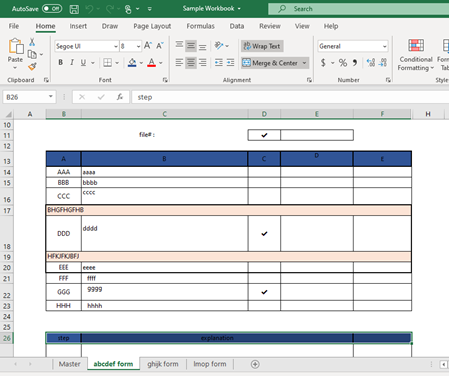Click Merge & Center button
Viewport: 449px width, 376px height.
coord(270,63)
